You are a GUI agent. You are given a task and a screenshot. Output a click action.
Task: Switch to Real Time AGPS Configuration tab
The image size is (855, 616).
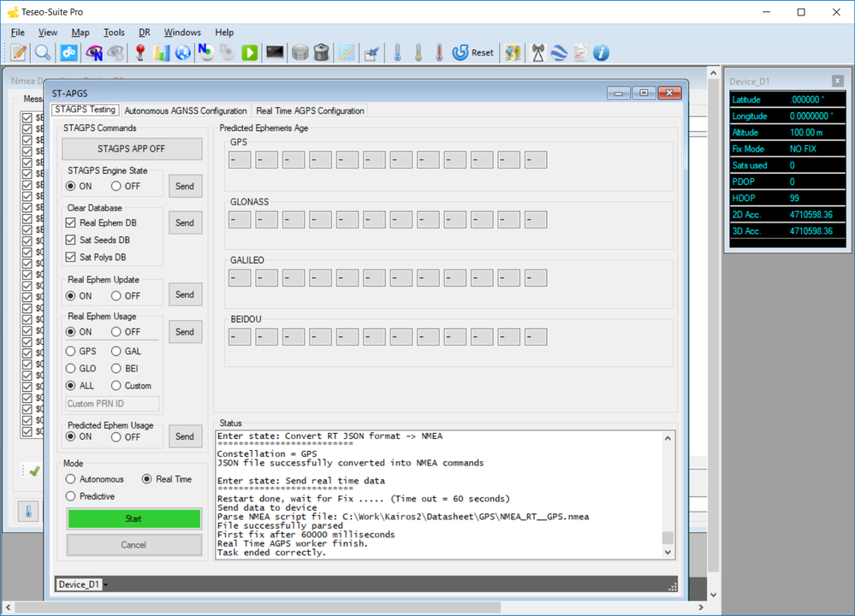310,110
